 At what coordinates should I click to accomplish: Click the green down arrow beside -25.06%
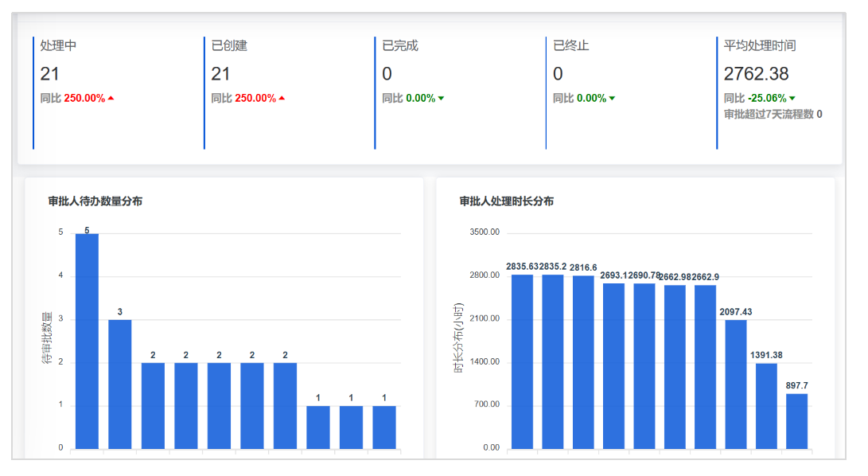pyautogui.click(x=792, y=99)
